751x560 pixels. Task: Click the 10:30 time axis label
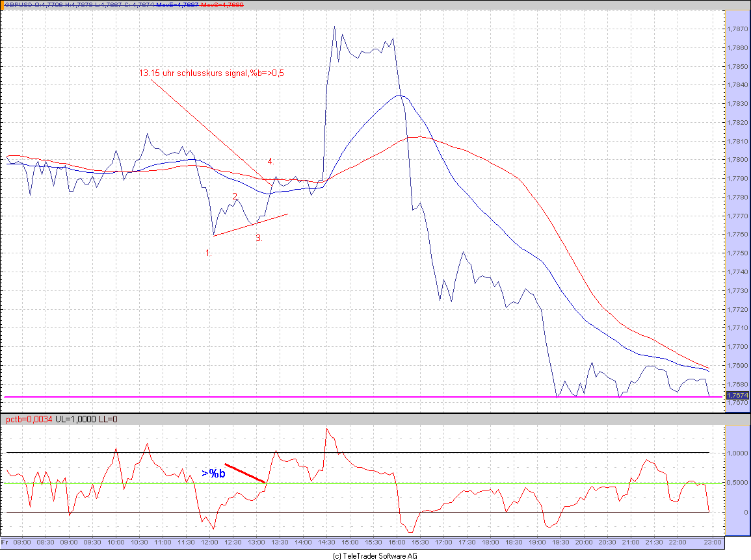[139, 542]
